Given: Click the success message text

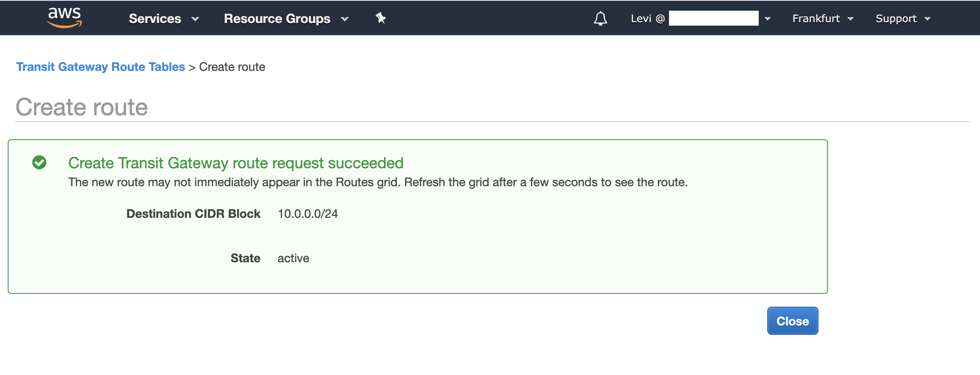Looking at the screenshot, I should point(236,163).
